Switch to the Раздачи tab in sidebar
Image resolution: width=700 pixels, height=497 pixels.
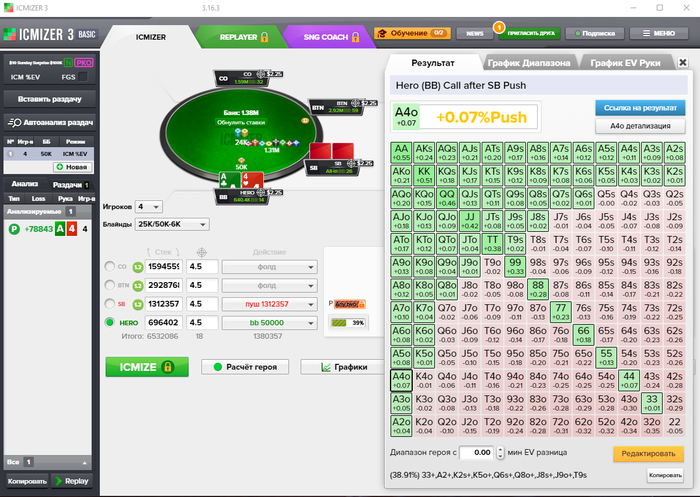(70, 184)
